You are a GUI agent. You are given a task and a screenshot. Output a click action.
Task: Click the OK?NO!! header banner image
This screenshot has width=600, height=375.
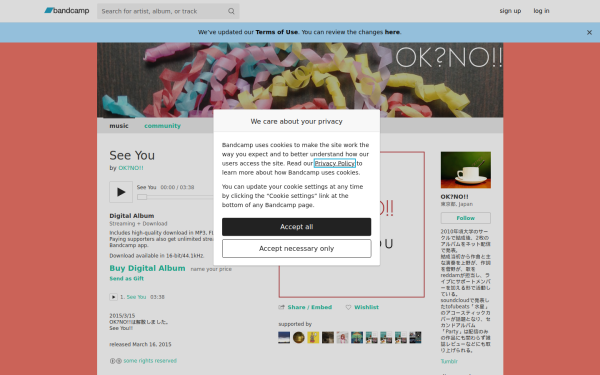point(300,80)
